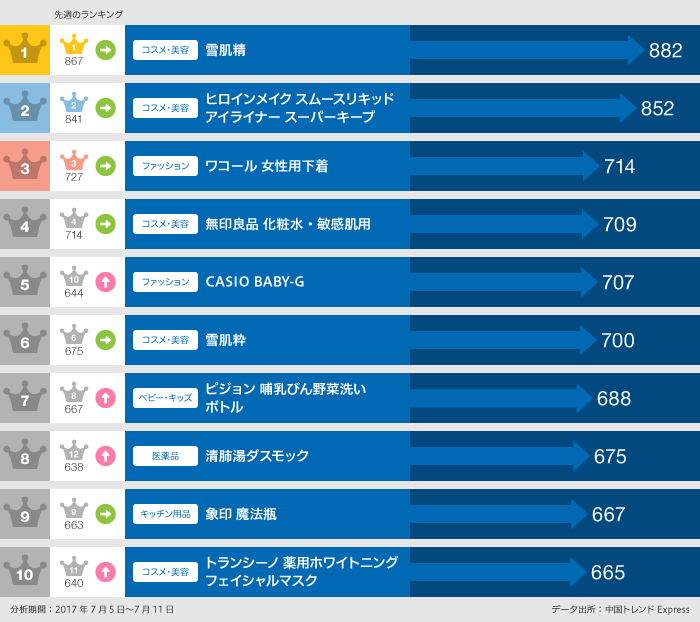Click the ファッション tag on the ワコール row
The height and width of the screenshot is (622, 700).
(x=165, y=166)
